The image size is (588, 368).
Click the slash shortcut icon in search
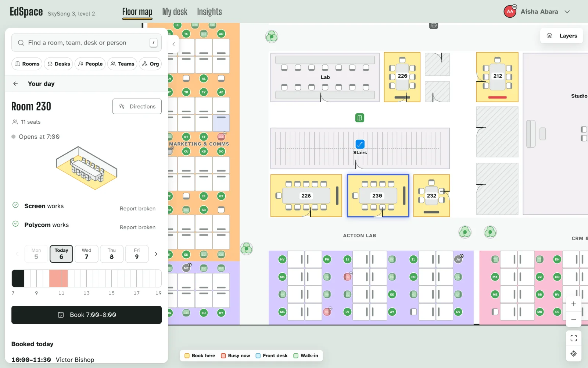[x=154, y=43]
